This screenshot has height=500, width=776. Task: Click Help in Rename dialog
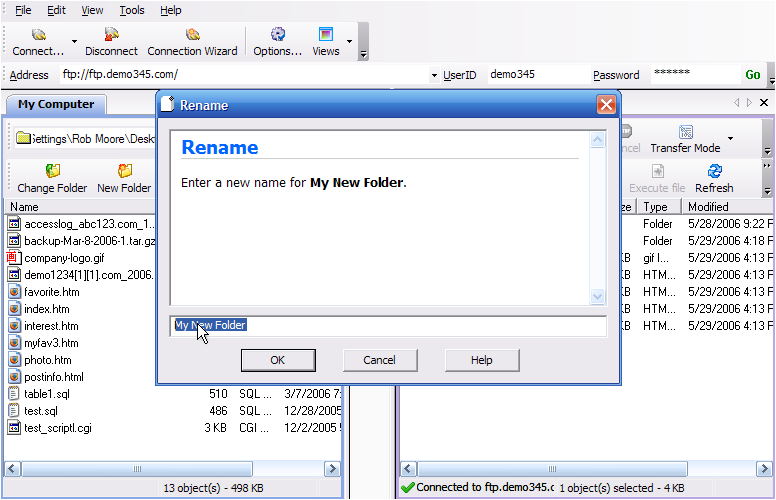(x=482, y=360)
